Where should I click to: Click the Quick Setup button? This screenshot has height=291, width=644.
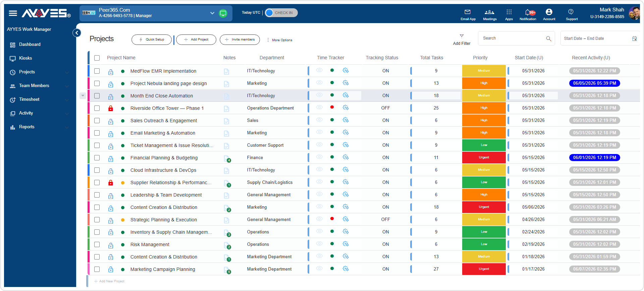[152, 40]
